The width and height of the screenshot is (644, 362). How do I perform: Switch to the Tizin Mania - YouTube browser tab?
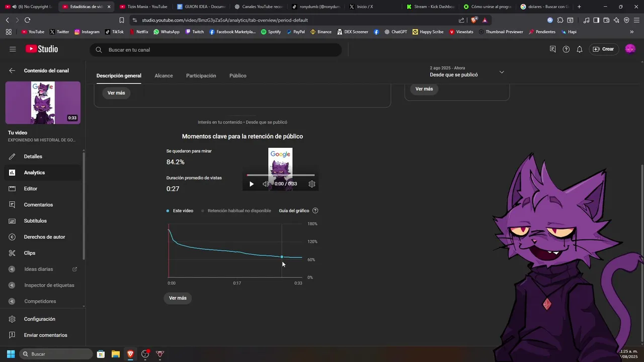click(143, 7)
